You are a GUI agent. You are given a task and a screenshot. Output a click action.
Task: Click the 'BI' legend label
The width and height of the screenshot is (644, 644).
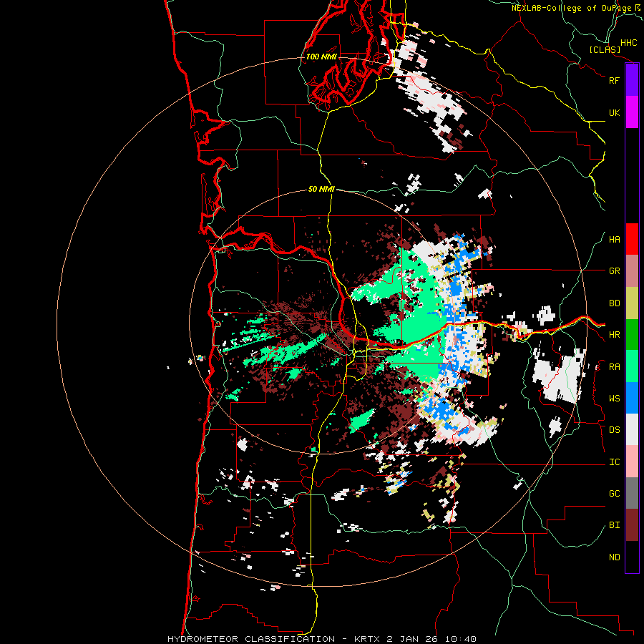(614, 525)
